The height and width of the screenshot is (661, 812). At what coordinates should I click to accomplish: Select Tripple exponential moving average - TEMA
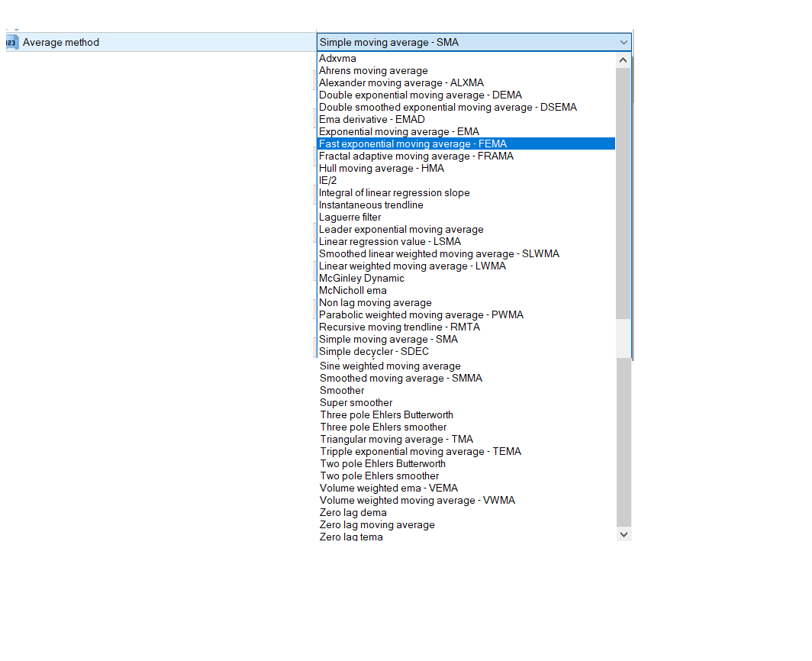[420, 452]
